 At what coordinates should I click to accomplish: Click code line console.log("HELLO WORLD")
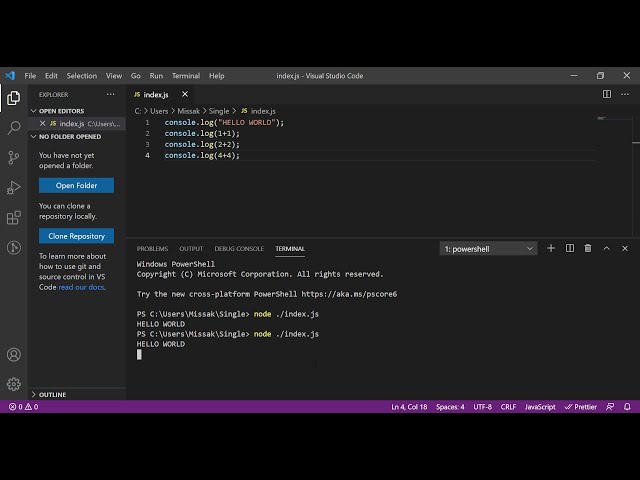pyautogui.click(x=224, y=122)
